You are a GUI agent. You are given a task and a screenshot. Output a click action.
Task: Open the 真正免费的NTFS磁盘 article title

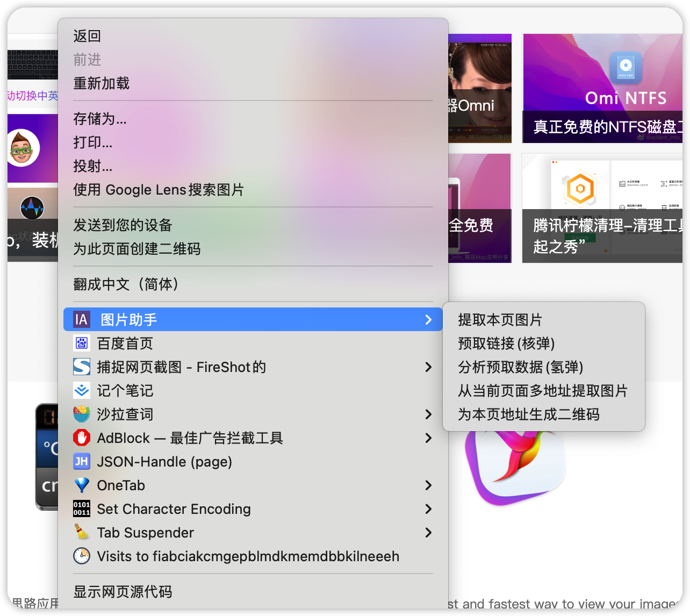click(x=608, y=127)
